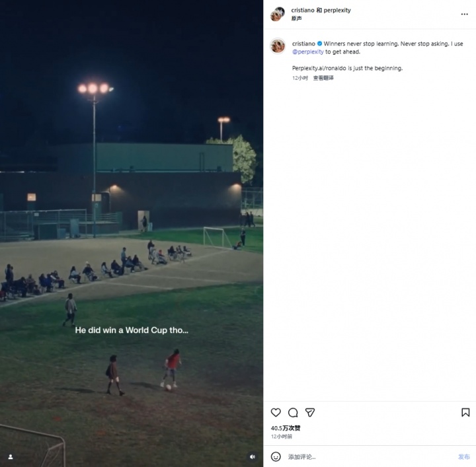
Task: Click the 12小时前 timestamp below the likes
Action: coord(282,437)
